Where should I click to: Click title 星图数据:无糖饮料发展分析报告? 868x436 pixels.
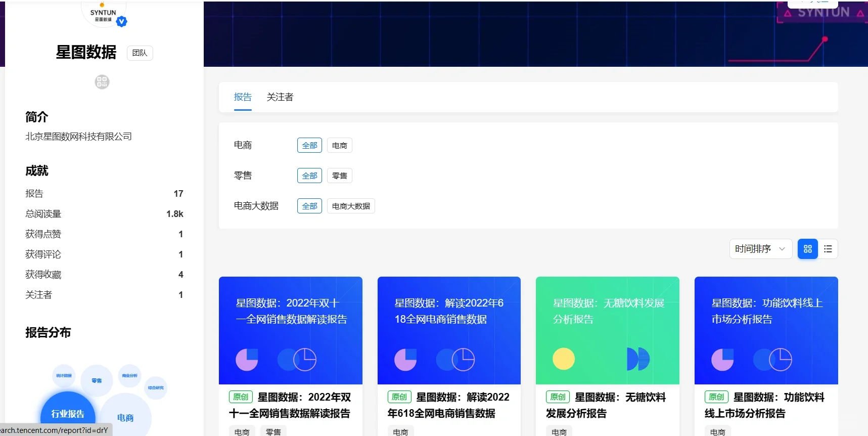606,405
